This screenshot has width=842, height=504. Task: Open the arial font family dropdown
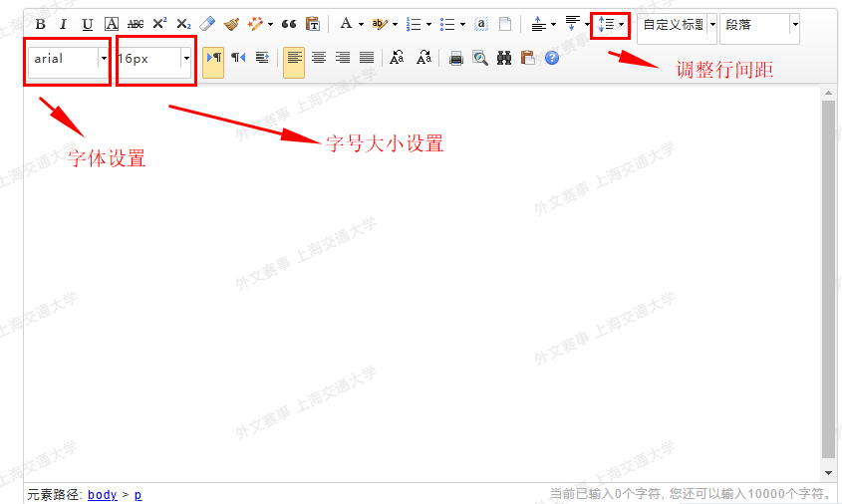[104, 59]
